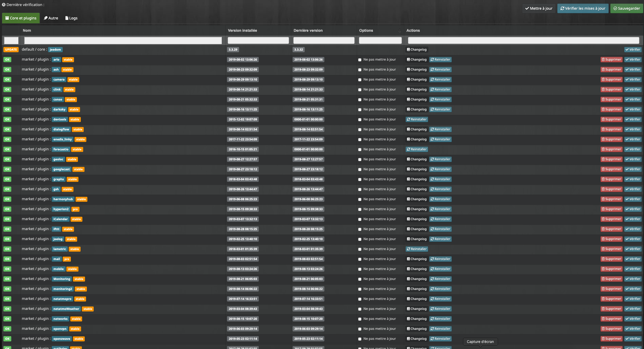Image resolution: width=644 pixels, height=349 pixels.
Task: Reinstall the lametric plugin
Action: click(x=417, y=249)
